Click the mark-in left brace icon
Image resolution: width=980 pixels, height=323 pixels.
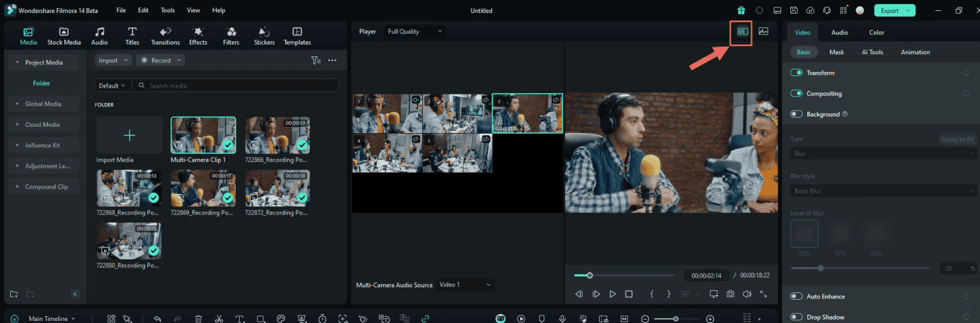pyautogui.click(x=651, y=294)
